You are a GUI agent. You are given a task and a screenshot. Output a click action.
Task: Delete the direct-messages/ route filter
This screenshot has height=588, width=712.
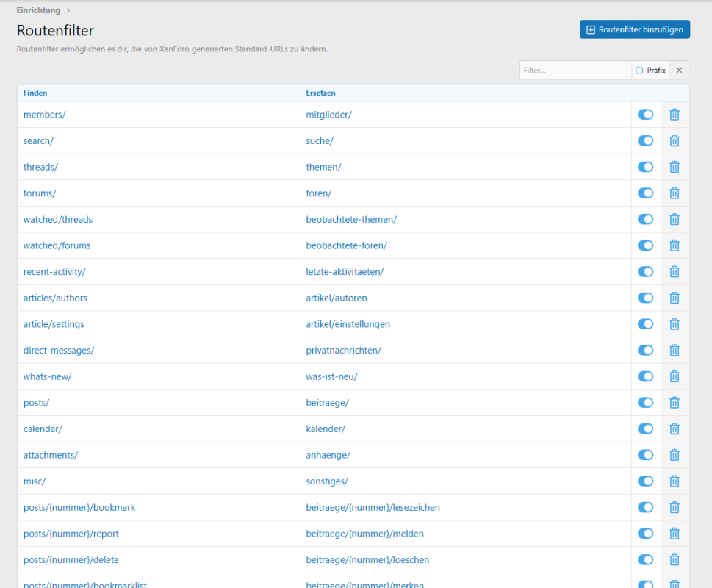(675, 350)
